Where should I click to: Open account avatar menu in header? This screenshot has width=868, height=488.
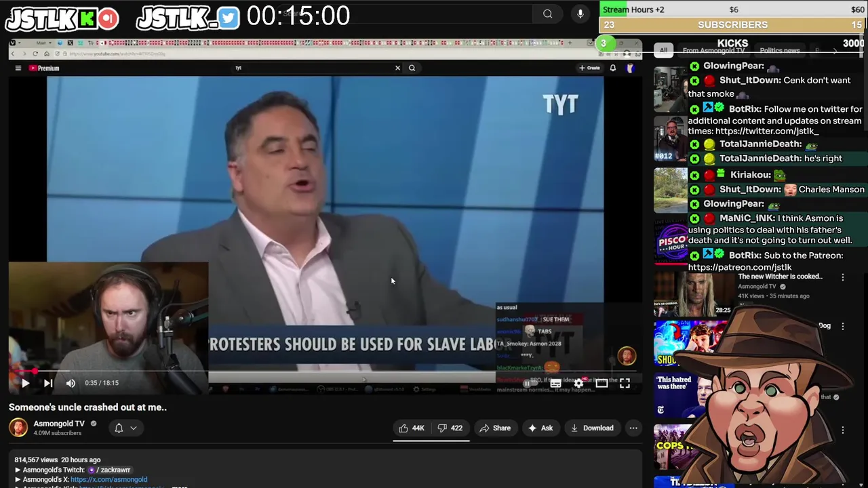click(x=631, y=68)
